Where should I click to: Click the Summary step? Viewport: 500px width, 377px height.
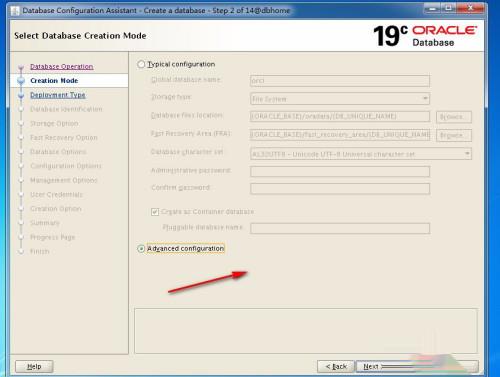pos(45,223)
